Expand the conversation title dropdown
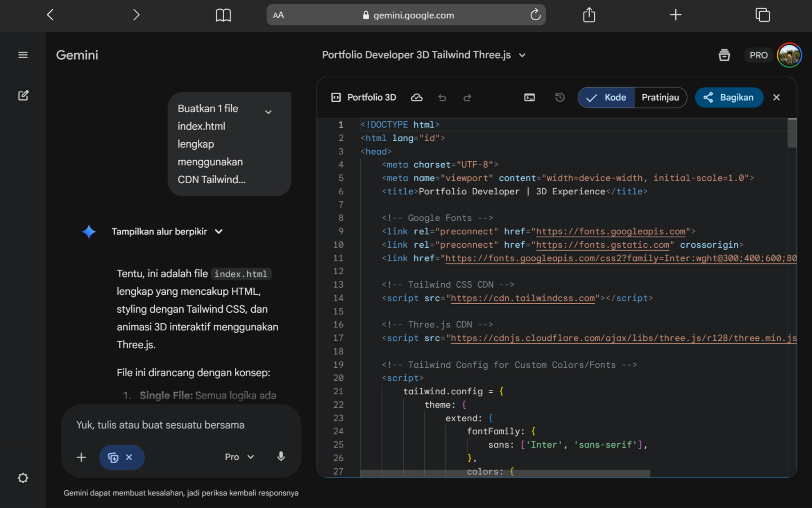This screenshot has width=812, height=508. click(x=522, y=55)
